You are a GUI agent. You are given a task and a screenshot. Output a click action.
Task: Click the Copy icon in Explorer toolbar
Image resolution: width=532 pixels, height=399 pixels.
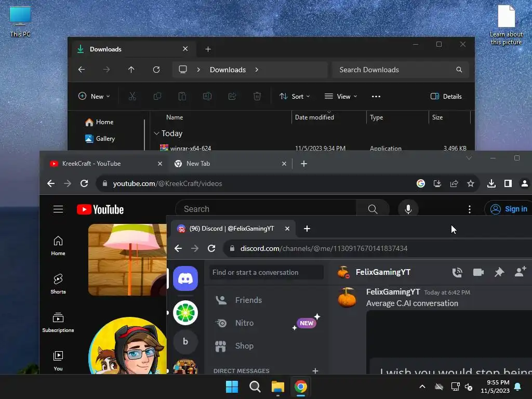[x=157, y=96]
